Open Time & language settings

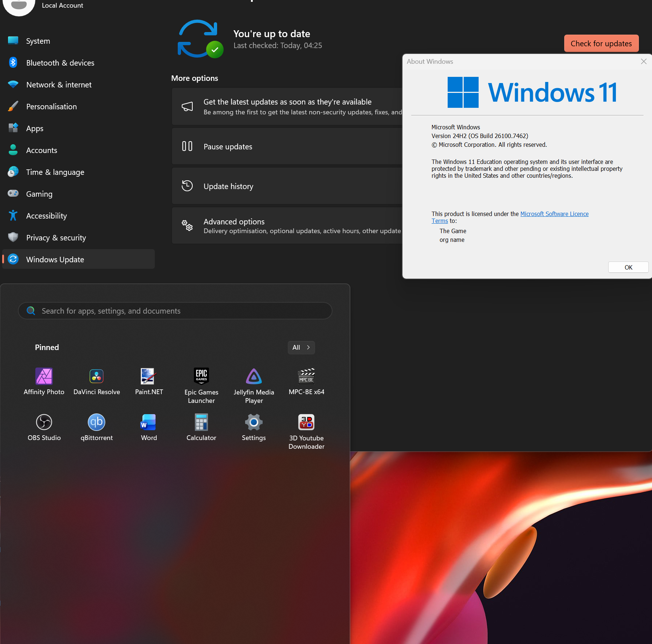coord(78,172)
